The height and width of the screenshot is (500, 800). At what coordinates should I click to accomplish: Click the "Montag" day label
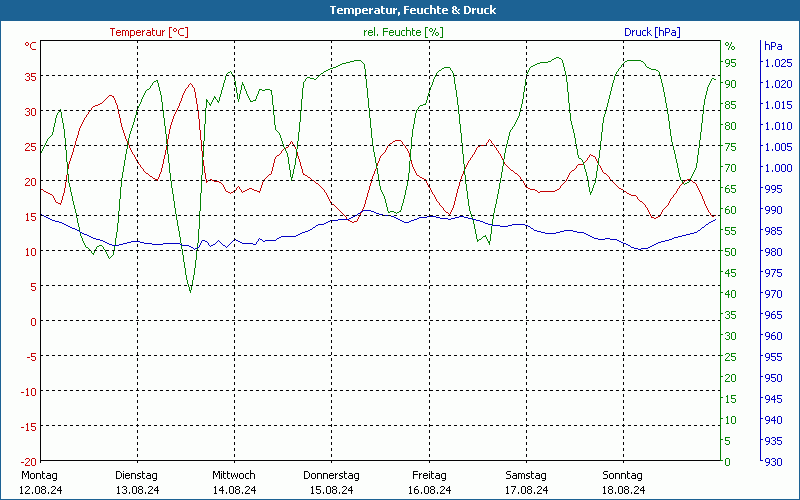pos(39,475)
